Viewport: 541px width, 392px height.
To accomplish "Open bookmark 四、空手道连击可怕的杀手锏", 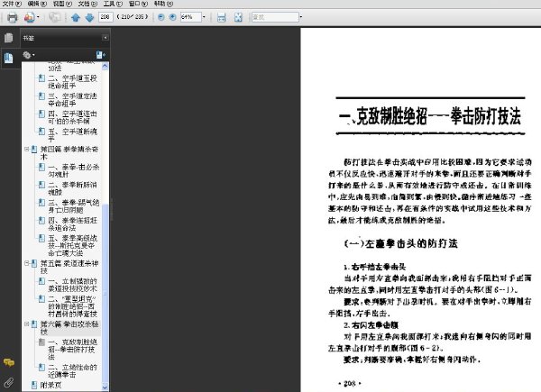I will 72,117.
